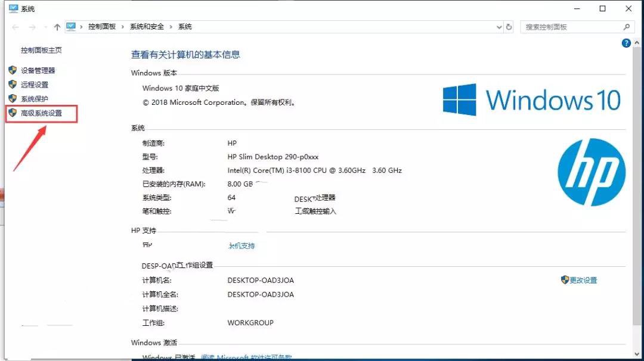Minimize the System window
The height and width of the screenshot is (361, 644).
[x=577, y=8]
